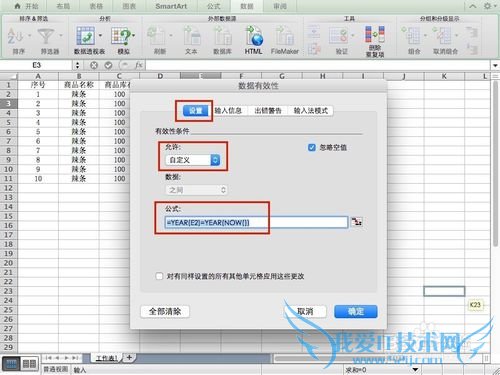Toggle the Ignore blank (忽略空值) checkbox
Viewport: 500px width, 375px height.
point(312,147)
